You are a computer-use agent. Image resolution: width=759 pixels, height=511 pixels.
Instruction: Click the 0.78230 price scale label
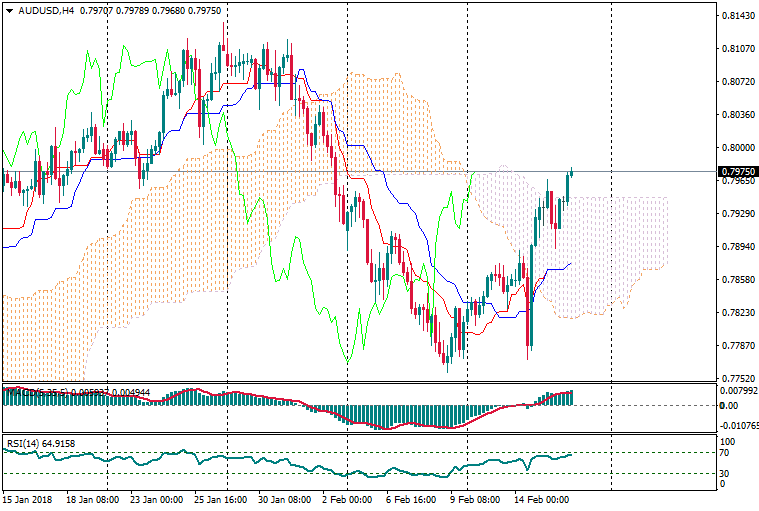coord(737,313)
